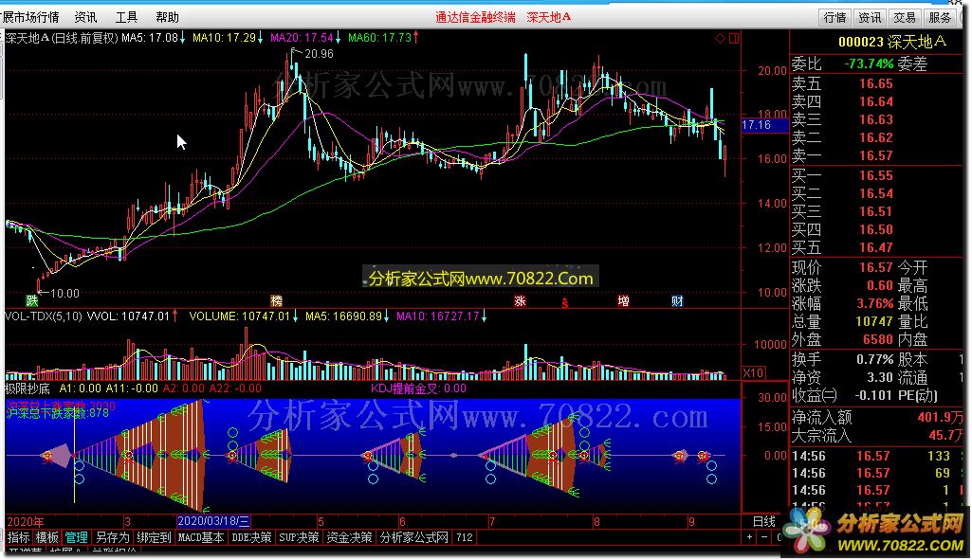
Task: Click the 712 tab at the bottom
Action: pos(465,537)
